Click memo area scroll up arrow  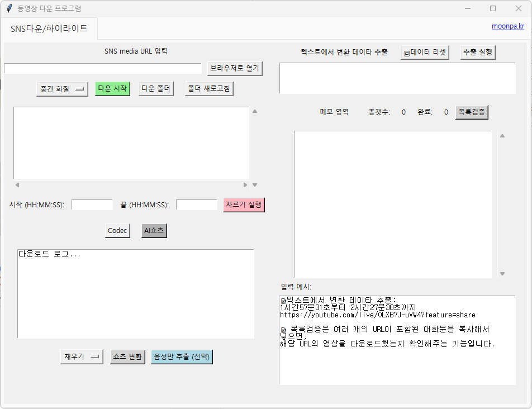point(502,136)
